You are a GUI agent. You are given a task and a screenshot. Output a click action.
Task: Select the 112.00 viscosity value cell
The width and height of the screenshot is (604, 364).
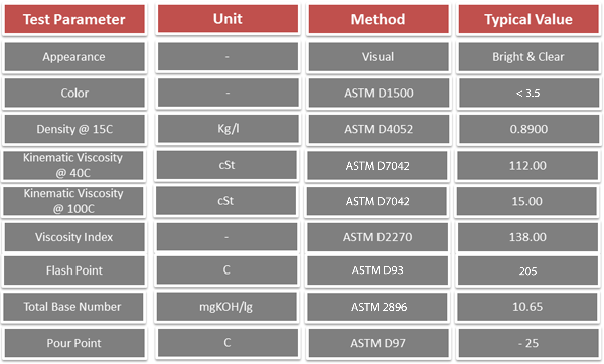pyautogui.click(x=527, y=165)
